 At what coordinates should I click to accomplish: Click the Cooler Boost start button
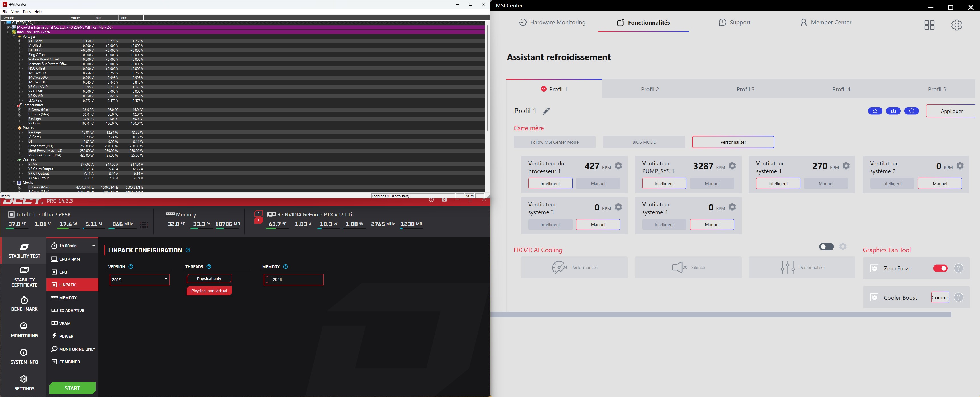click(940, 298)
